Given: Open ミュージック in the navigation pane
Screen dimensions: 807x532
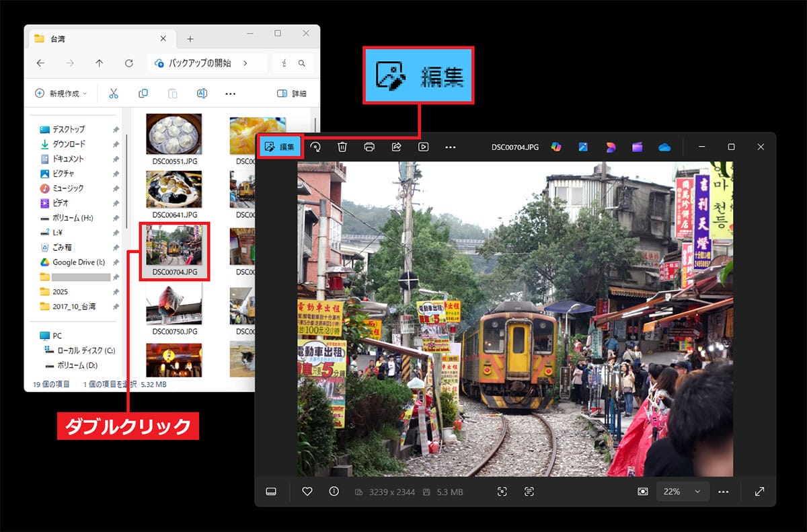Looking at the screenshot, I should pyautogui.click(x=68, y=188).
